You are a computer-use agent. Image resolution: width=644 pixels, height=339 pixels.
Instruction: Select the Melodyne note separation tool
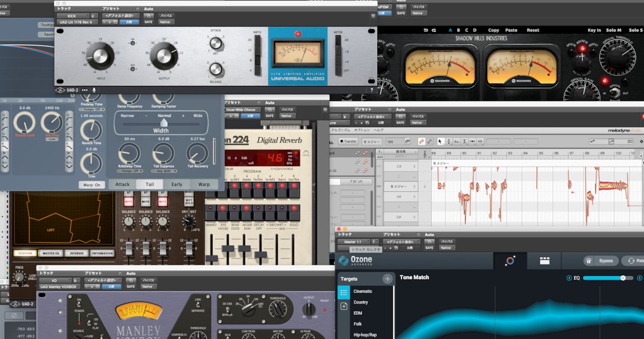[480, 141]
